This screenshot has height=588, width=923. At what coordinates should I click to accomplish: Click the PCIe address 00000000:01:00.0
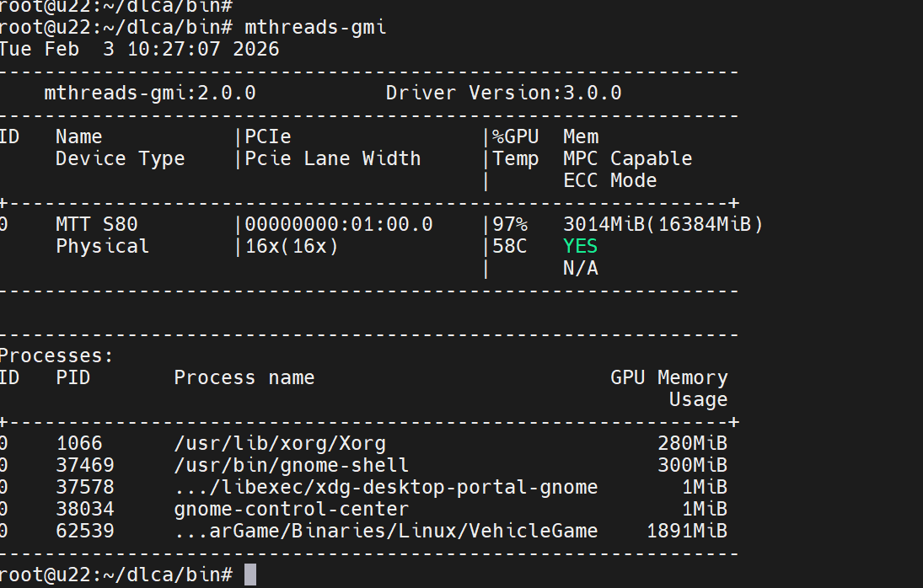[x=339, y=224]
